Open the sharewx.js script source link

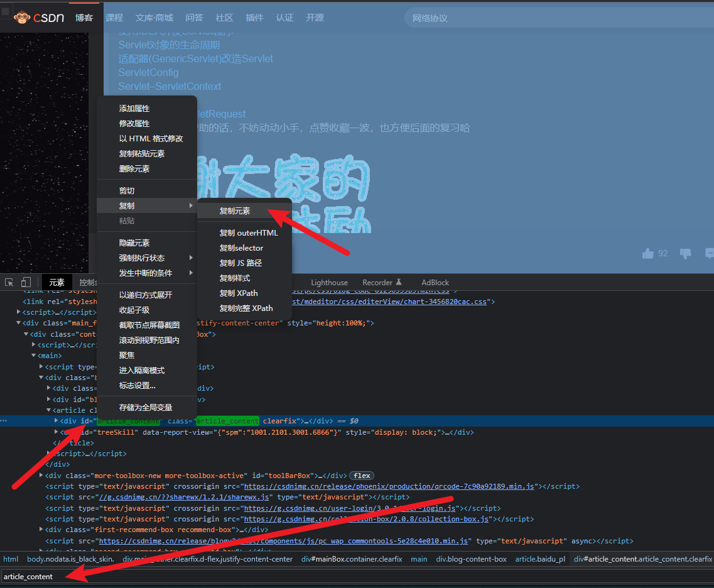click(184, 497)
